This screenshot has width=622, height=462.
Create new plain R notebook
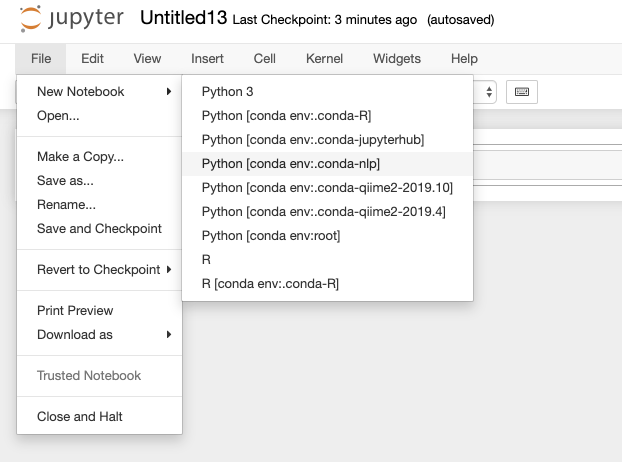(x=328, y=260)
